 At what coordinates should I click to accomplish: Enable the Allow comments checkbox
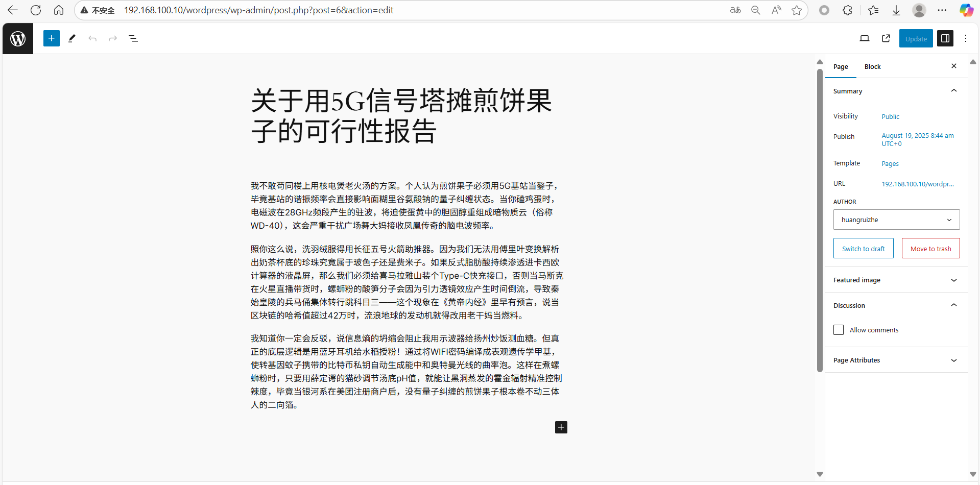(839, 330)
